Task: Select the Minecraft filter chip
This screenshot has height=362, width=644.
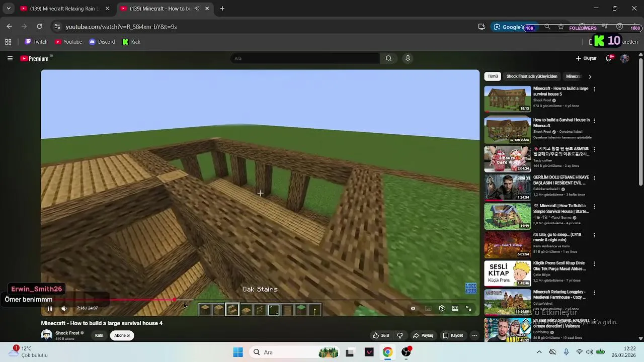Action: pyautogui.click(x=574, y=76)
